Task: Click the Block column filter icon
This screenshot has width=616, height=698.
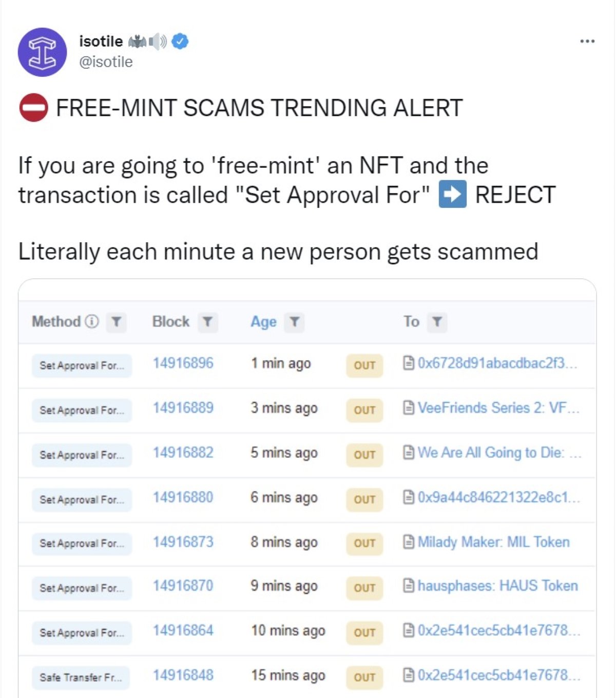Action: pyautogui.click(x=207, y=322)
